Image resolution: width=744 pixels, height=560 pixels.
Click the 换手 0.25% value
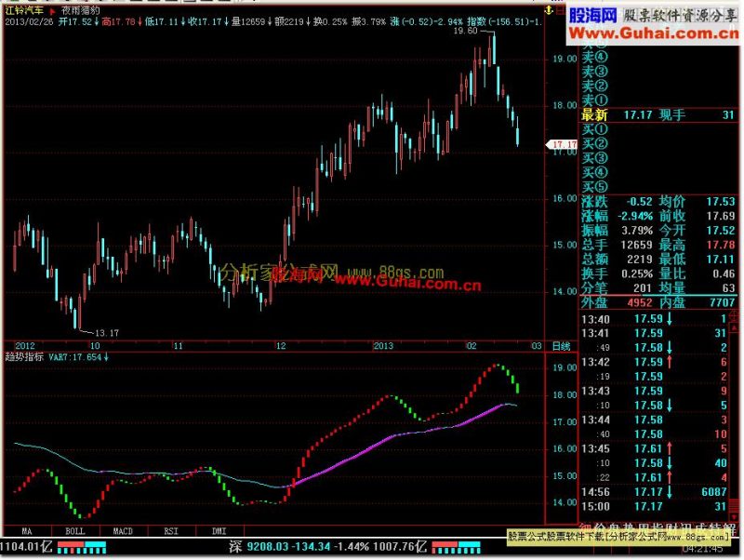[x=637, y=273]
